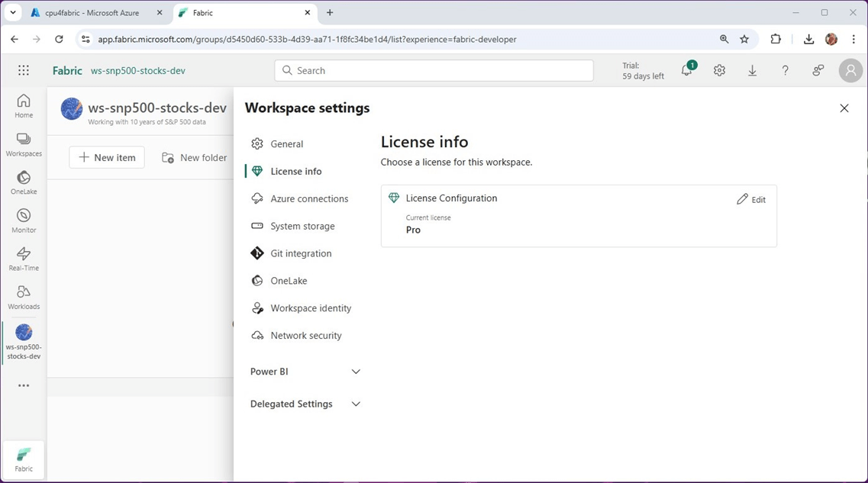
Task: Switch to cpu4fabric Microsoft Azure browser tab
Action: pyautogui.click(x=92, y=13)
